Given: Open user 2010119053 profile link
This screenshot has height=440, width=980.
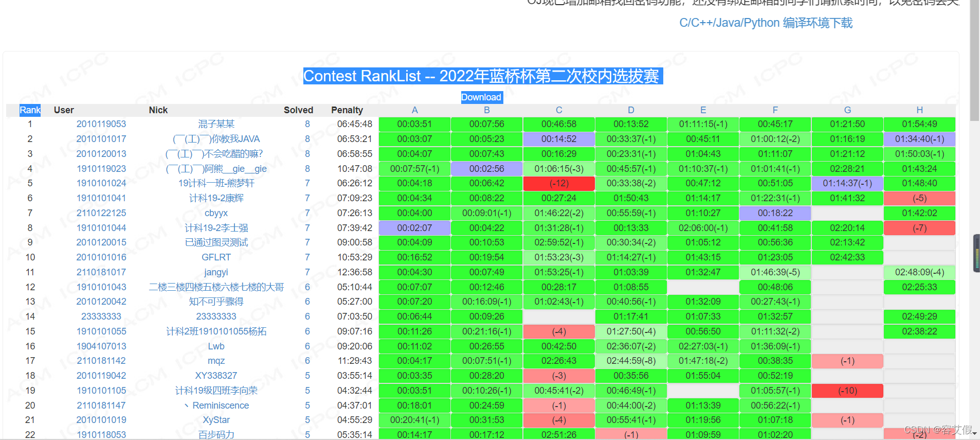Looking at the screenshot, I should [101, 124].
